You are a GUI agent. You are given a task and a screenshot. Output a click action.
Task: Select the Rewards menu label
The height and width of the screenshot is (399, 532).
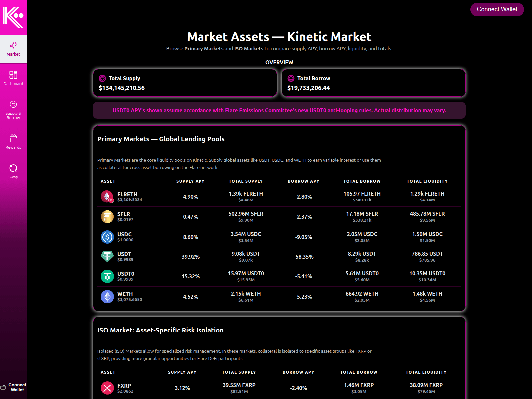[x=13, y=147]
